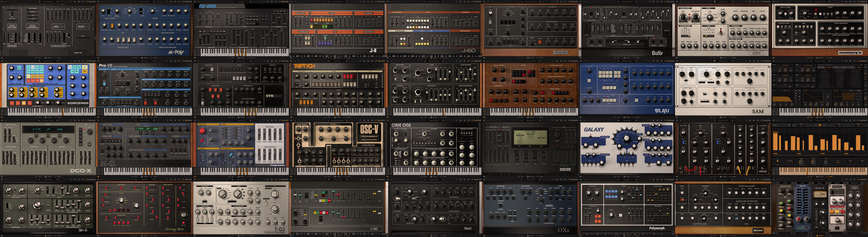Open Beyond the Dune Sea preset menu
Viewport: 868px width, 237px height.
click(443, 120)
